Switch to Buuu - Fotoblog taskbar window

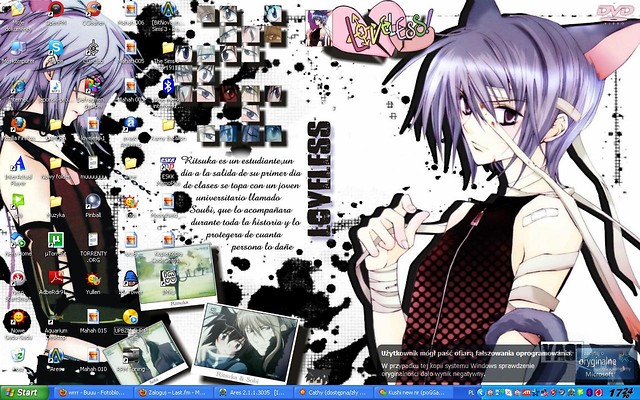tap(92, 393)
